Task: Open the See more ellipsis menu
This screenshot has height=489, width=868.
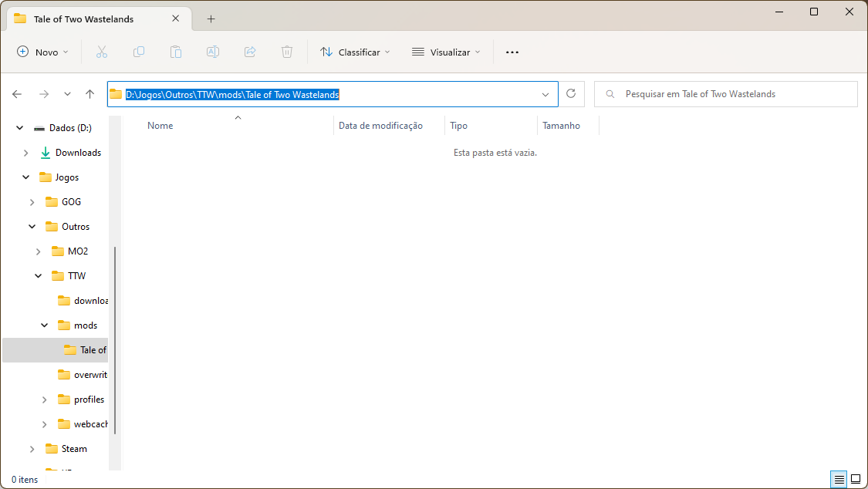Action: click(512, 52)
